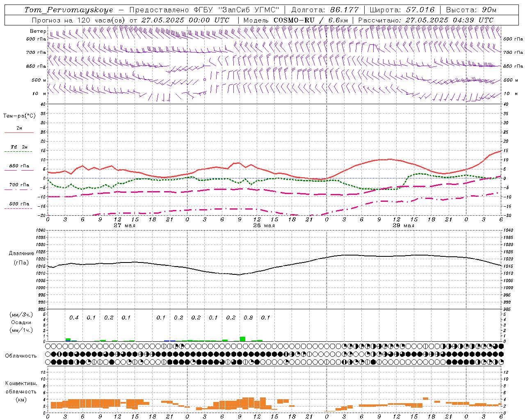The image size is (525, 420).
Task: Click the "Конвективн." convective cloud label
Action: pos(21,383)
